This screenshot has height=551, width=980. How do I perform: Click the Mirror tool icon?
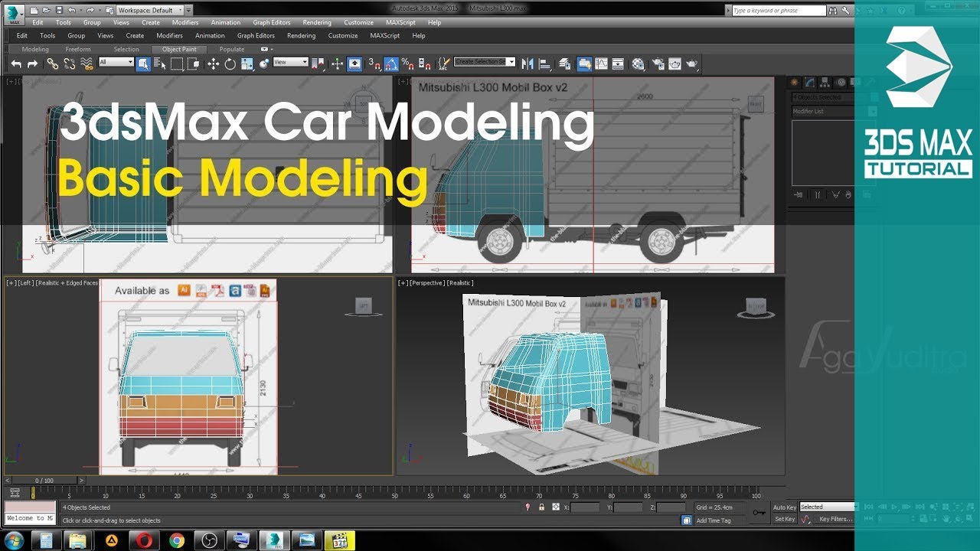[x=528, y=64]
